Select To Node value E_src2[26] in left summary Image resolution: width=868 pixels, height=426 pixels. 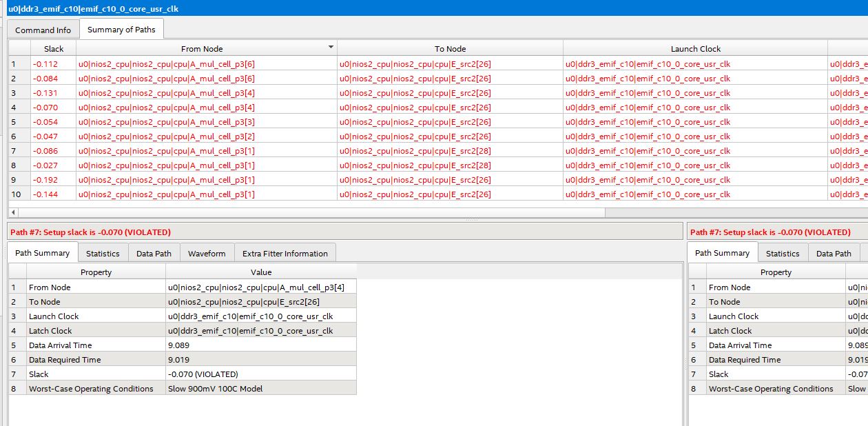pyautogui.click(x=261, y=301)
